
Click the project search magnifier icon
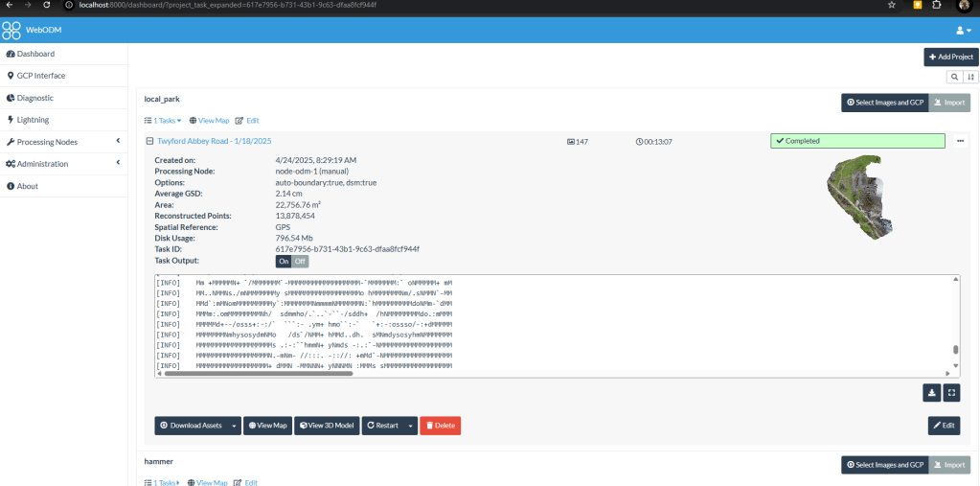pyautogui.click(x=954, y=77)
